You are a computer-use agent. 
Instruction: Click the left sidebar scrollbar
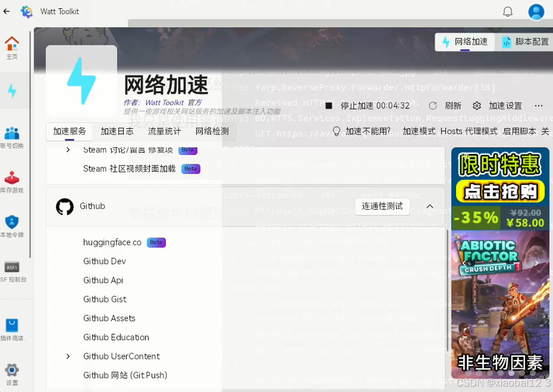tap(30, 144)
